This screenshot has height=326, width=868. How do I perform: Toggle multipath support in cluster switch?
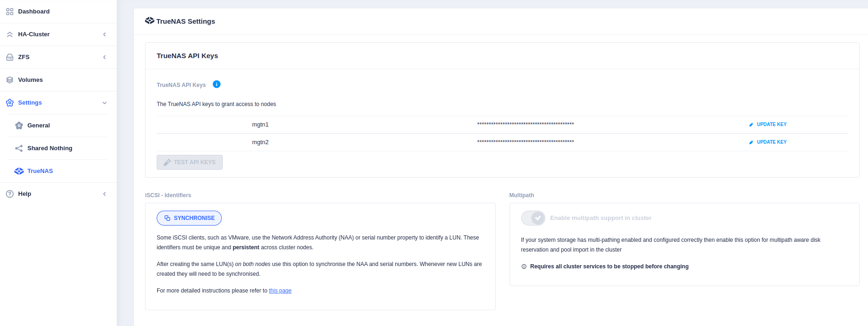[533, 218]
